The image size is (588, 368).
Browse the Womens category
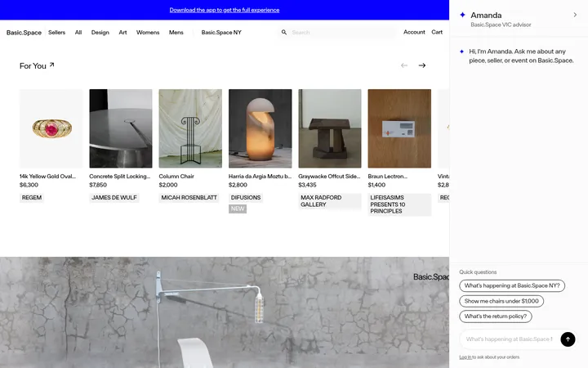pyautogui.click(x=148, y=32)
